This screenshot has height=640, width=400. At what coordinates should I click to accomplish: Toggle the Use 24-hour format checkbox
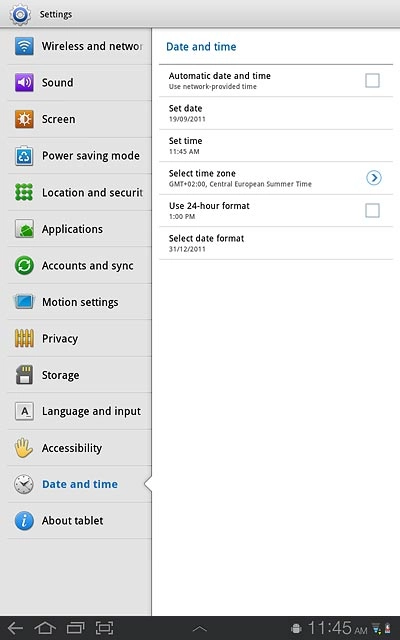pos(372,211)
